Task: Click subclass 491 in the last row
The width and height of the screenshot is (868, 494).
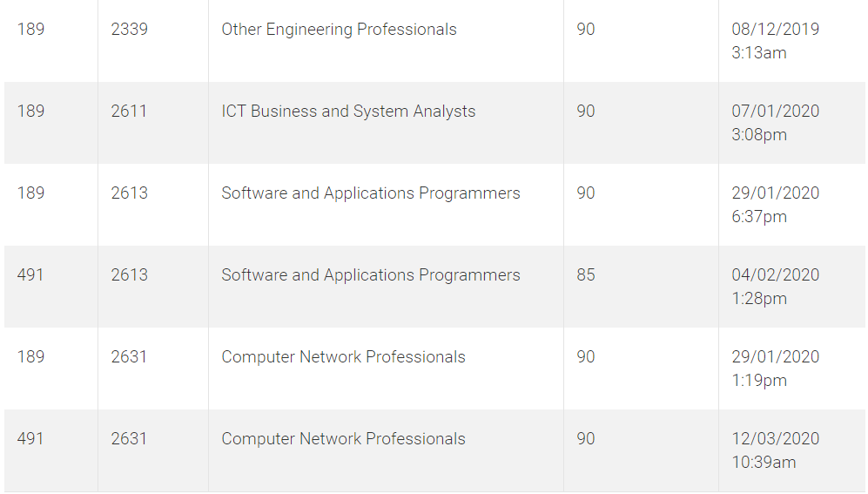Action: point(30,439)
